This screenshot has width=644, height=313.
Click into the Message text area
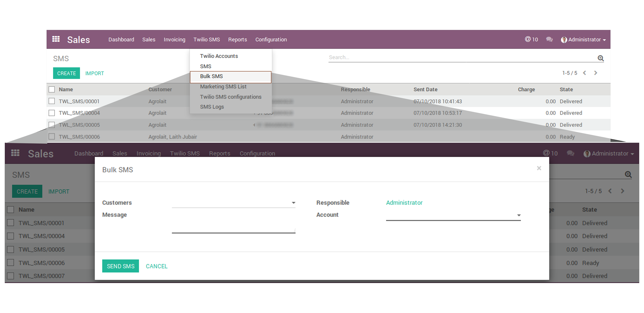233,223
